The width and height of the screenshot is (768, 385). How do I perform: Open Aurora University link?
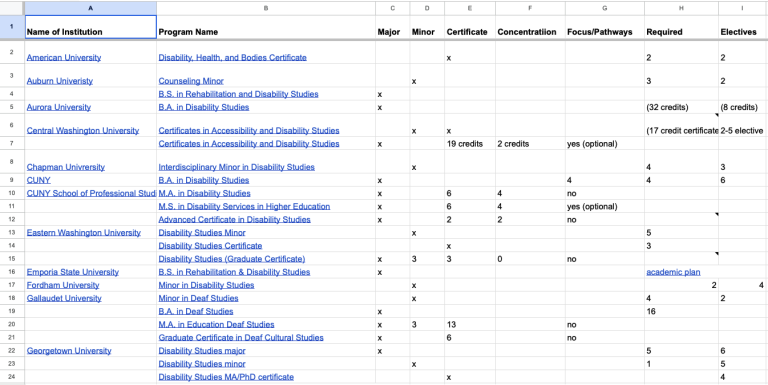(x=58, y=107)
